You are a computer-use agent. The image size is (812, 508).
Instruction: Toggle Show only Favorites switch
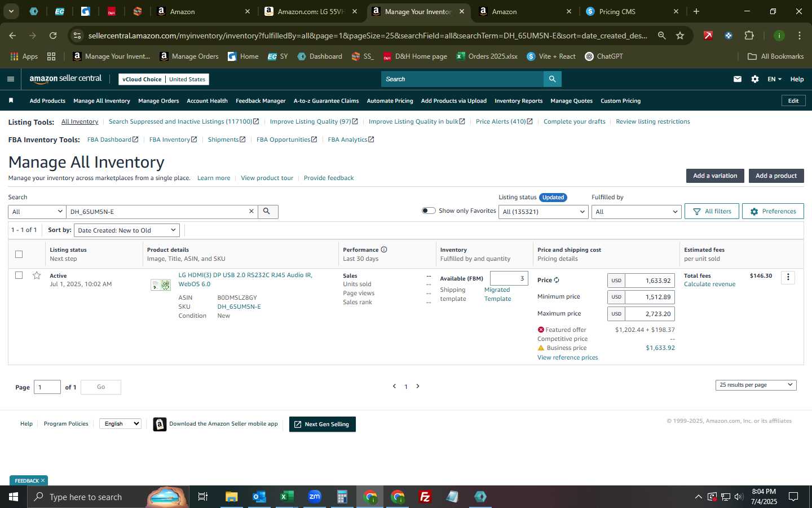coord(429,211)
